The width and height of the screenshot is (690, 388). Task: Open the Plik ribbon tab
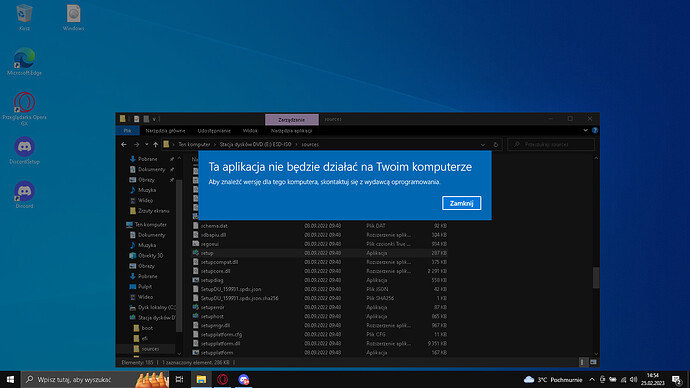click(128, 131)
